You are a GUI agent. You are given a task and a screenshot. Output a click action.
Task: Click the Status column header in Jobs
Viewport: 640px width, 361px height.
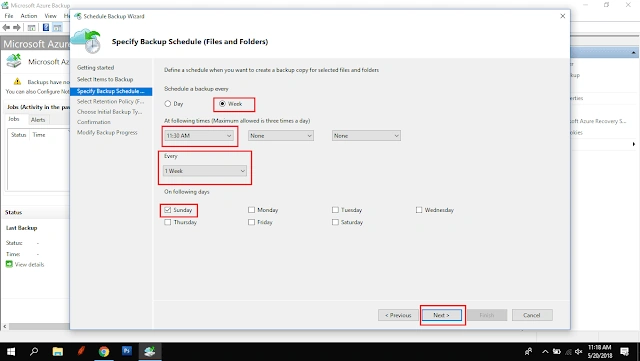18,135
